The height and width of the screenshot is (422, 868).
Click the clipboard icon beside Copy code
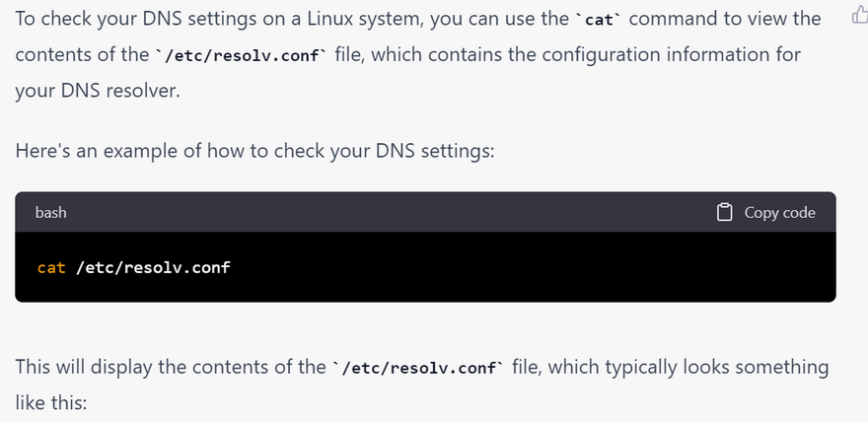coord(725,212)
